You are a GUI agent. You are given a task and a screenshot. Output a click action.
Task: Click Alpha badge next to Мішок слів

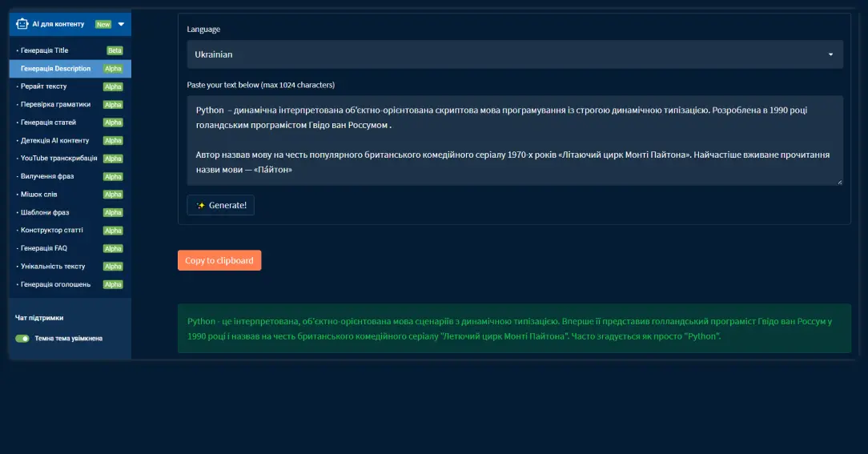click(x=113, y=195)
